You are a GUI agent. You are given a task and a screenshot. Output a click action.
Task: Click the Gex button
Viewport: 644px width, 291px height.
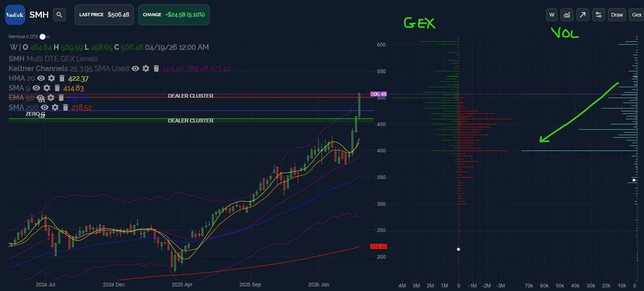636,15
